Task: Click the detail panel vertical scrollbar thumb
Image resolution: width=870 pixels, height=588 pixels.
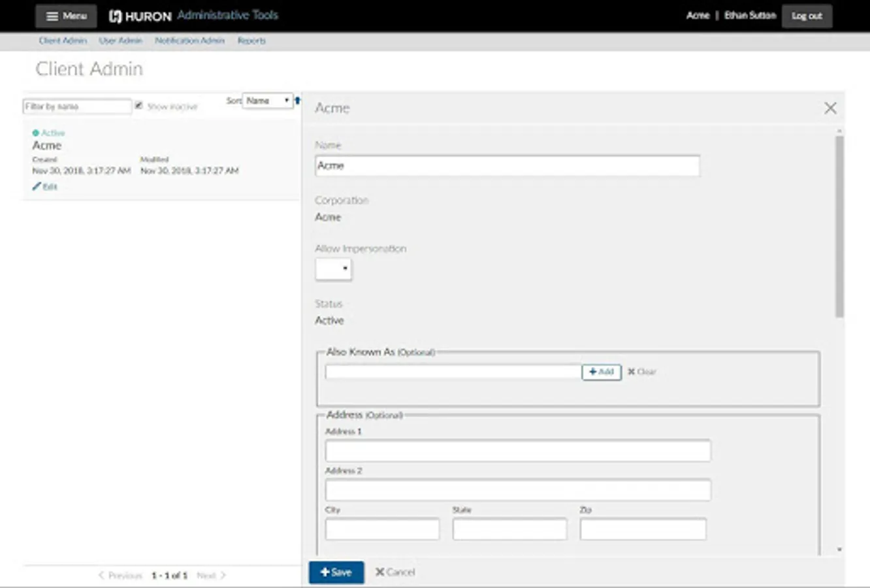Action: (839, 227)
